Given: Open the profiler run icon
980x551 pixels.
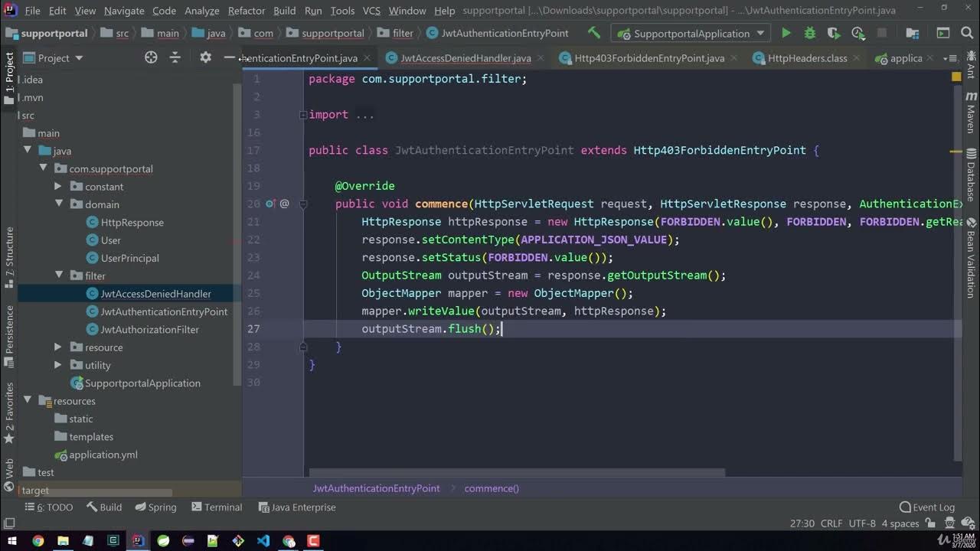Looking at the screenshot, I should tap(858, 33).
